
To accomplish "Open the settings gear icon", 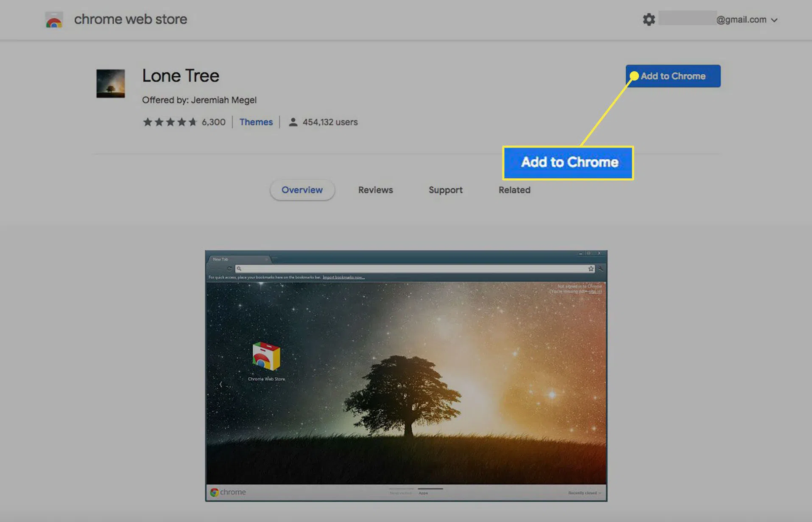I will pos(649,20).
